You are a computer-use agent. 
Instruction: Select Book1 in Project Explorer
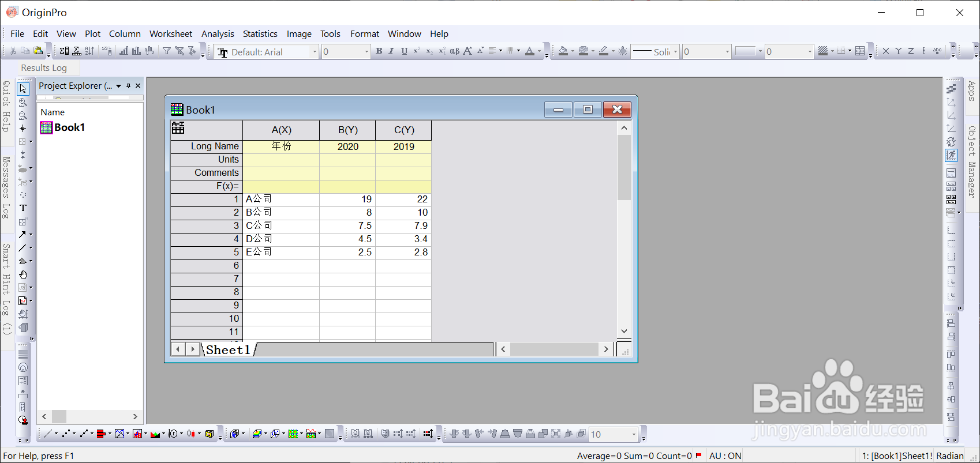click(63, 127)
